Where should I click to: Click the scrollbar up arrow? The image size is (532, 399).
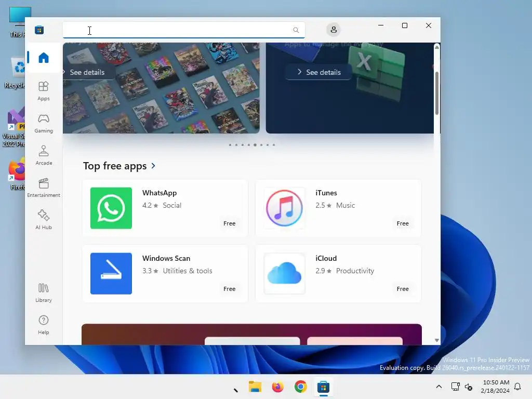pyautogui.click(x=436, y=47)
